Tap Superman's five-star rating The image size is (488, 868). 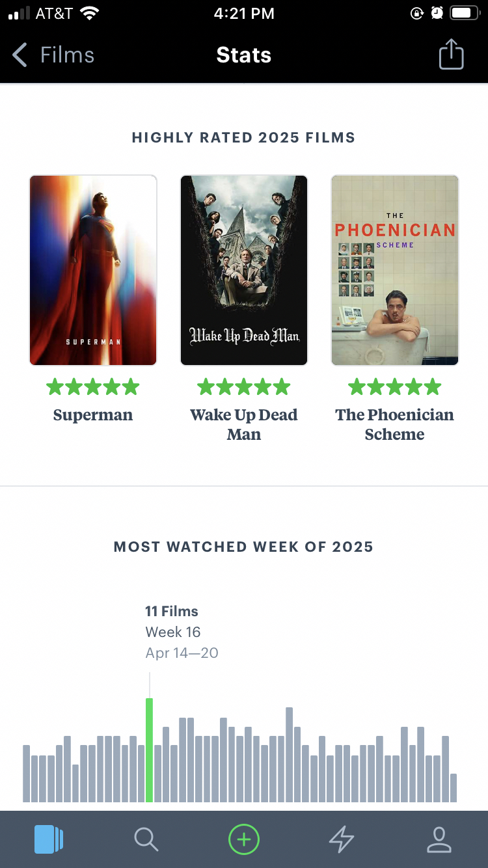(93, 387)
